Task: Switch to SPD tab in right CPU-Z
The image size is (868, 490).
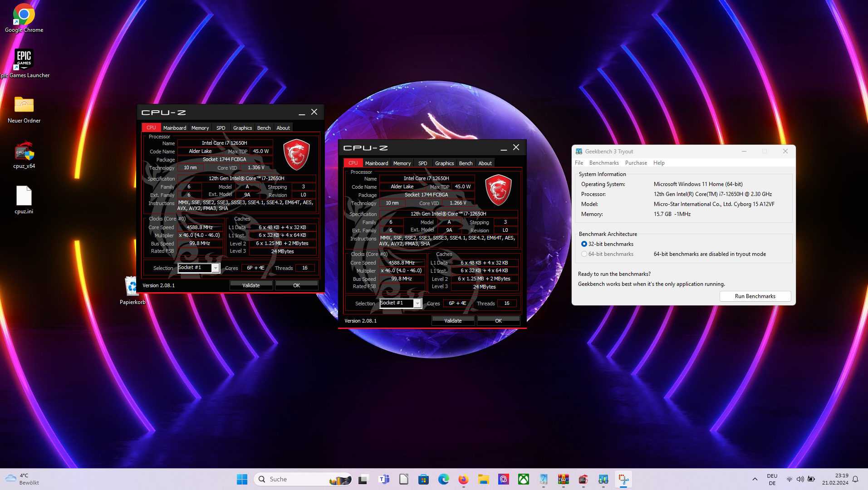Action: 422,163
